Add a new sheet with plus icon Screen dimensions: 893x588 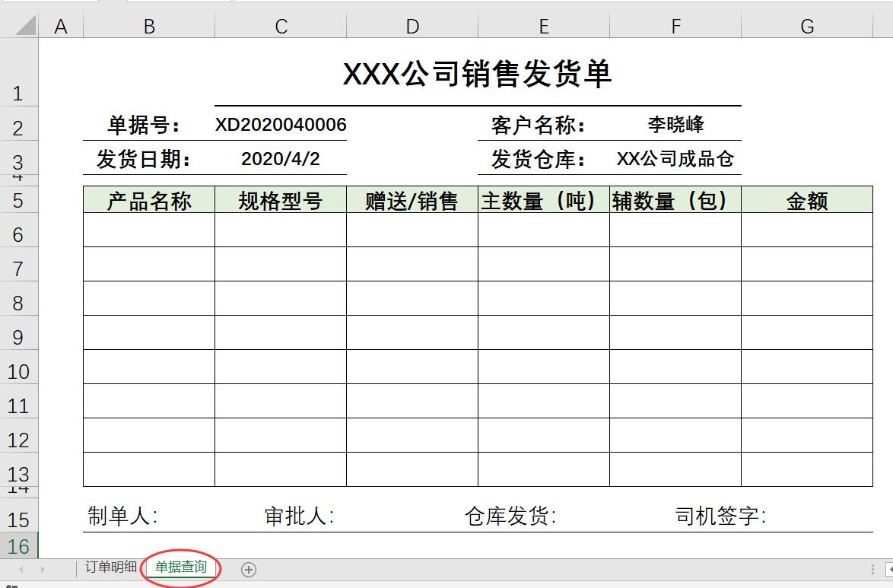(249, 569)
